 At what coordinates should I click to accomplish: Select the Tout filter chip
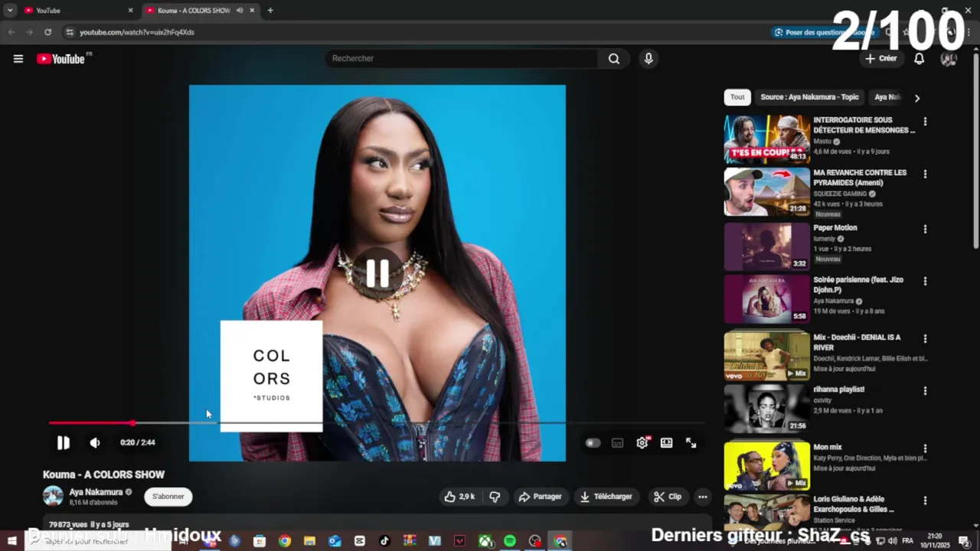pos(737,97)
